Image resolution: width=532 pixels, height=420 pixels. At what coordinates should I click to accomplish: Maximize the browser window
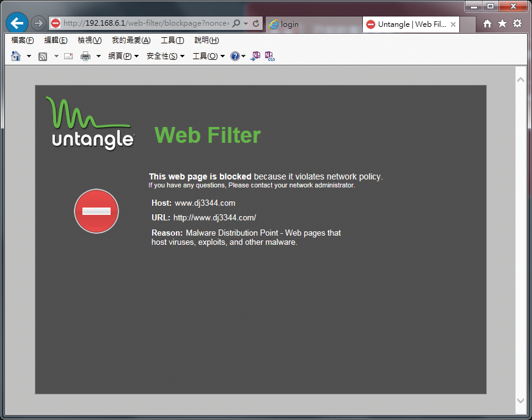tap(490, 6)
